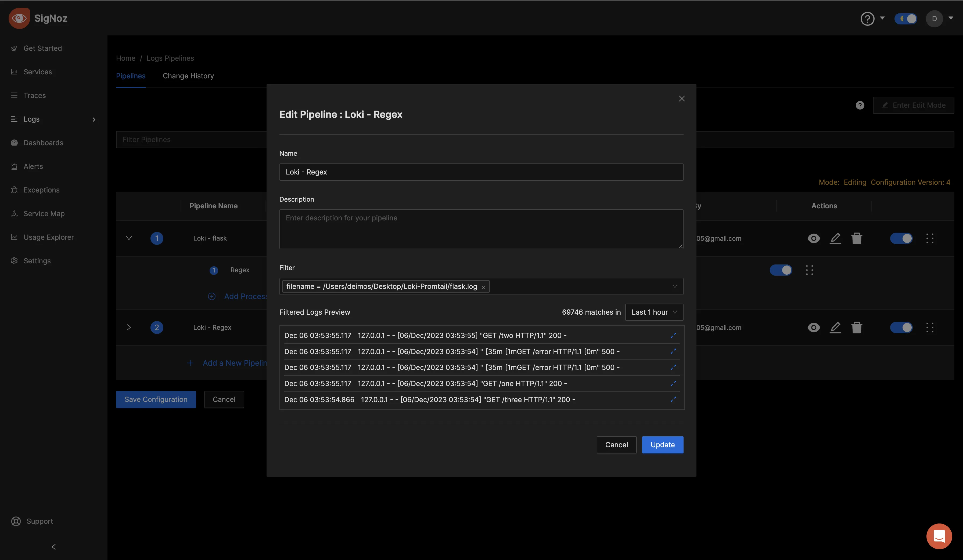
Task: Delete Loki - Regex pipeline trash icon
Action: coord(857,327)
